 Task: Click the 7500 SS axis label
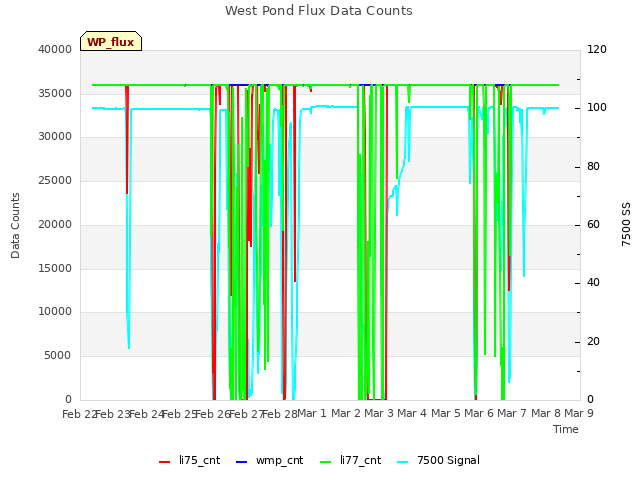(x=626, y=224)
